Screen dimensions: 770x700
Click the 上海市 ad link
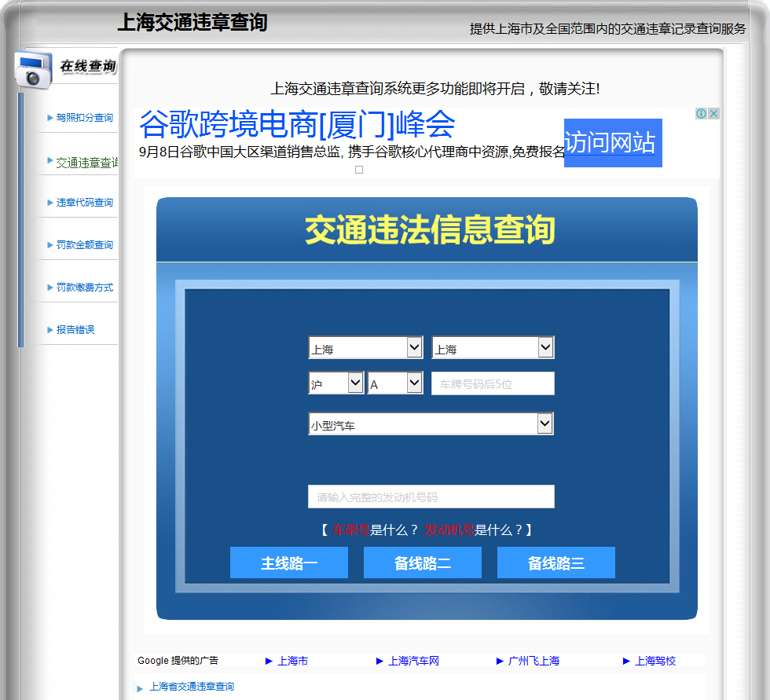pos(292,661)
